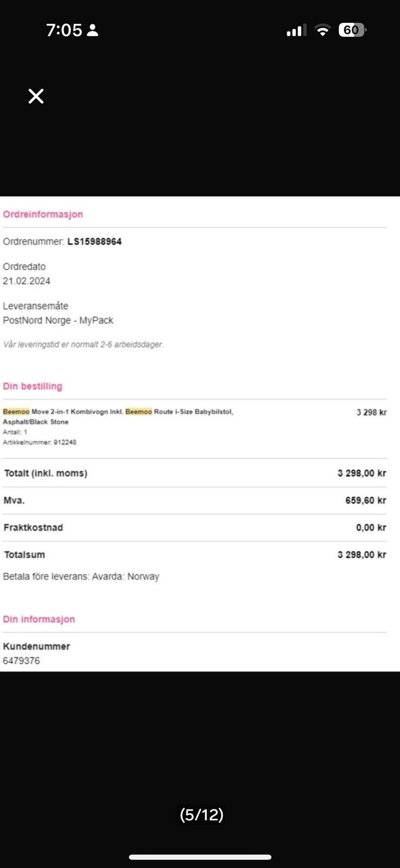Tap the Mva. 659,60 kr value
The image size is (400, 868).
pos(365,500)
